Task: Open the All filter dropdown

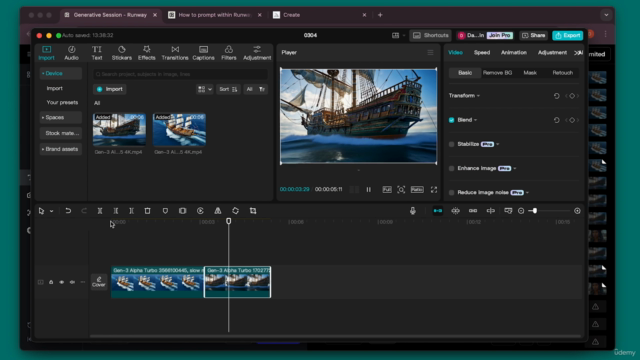Action: (256, 89)
